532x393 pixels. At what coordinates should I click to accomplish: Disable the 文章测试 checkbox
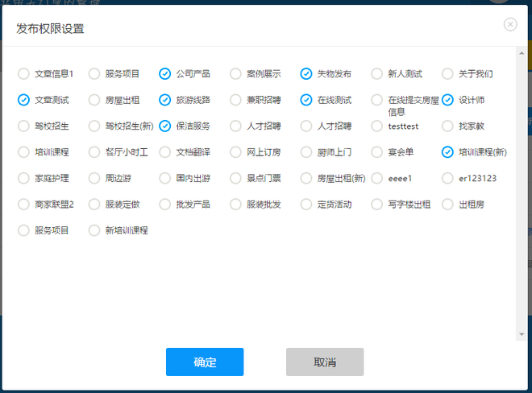(24, 100)
